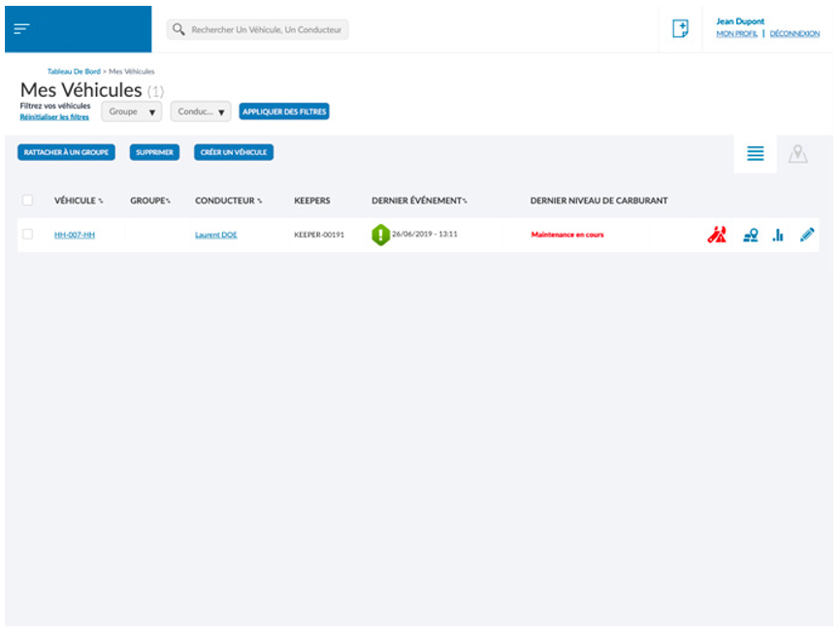Screen dimensions: 840x632
Task: Sort table by Véhicule column header
Action: pos(78,201)
